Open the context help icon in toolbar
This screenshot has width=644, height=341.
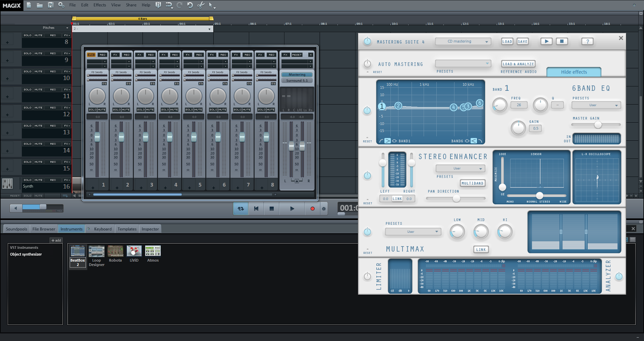click(158, 5)
